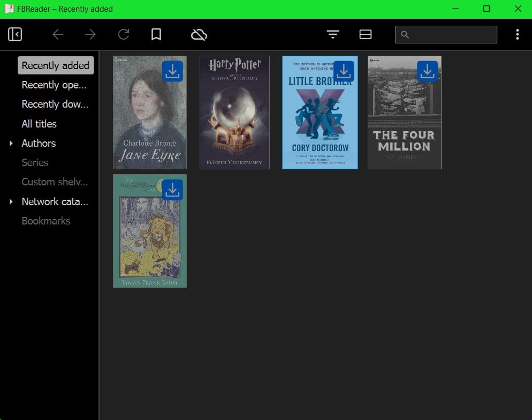Download the Little Brother book
Viewport: 532px width, 420px height.
point(344,71)
